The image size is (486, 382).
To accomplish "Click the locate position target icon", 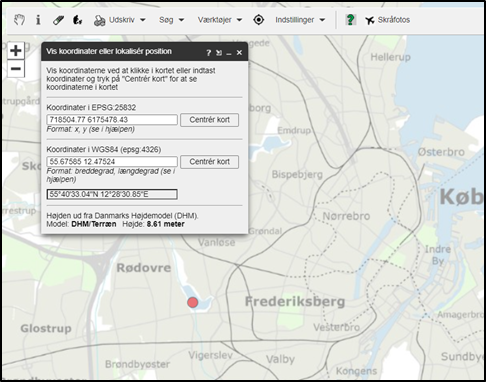I will pos(258,20).
